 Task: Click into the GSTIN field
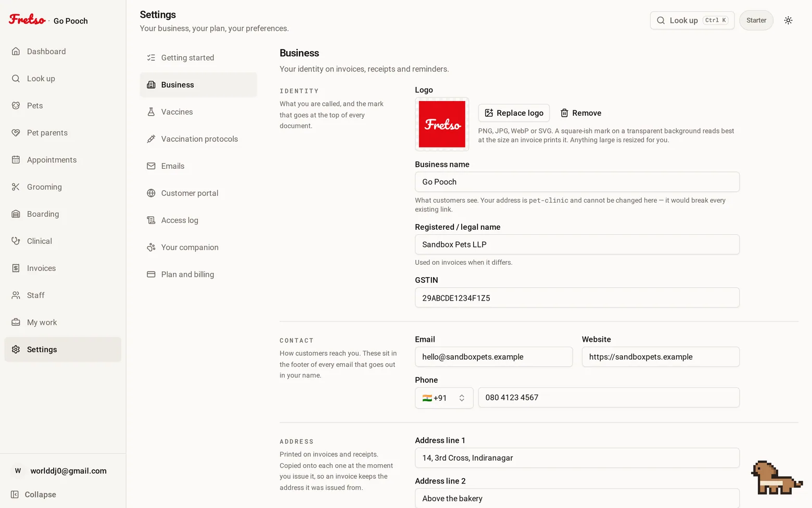pyautogui.click(x=577, y=298)
